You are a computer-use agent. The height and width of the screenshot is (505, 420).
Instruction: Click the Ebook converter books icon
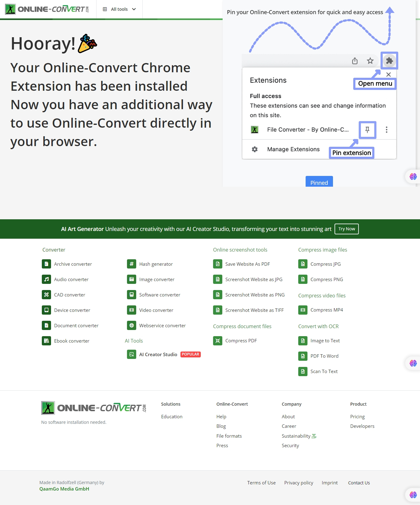[46, 341]
